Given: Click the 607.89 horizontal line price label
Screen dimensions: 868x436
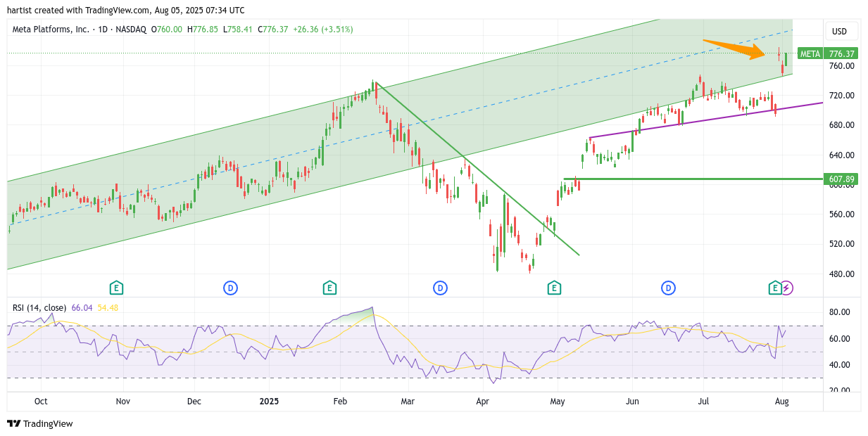Looking at the screenshot, I should [x=841, y=179].
